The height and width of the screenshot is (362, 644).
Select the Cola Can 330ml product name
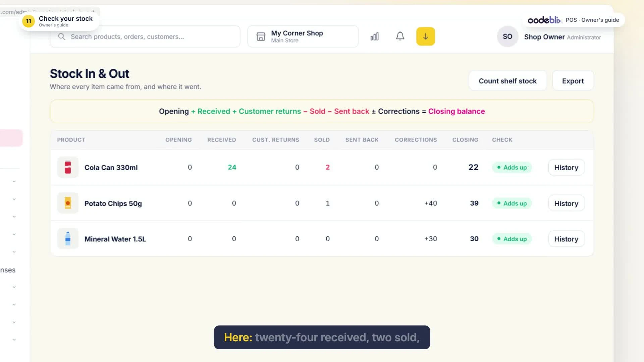pos(111,167)
